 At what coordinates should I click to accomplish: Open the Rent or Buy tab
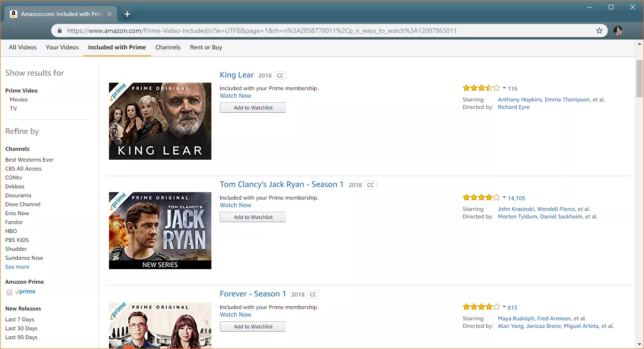pyautogui.click(x=206, y=47)
